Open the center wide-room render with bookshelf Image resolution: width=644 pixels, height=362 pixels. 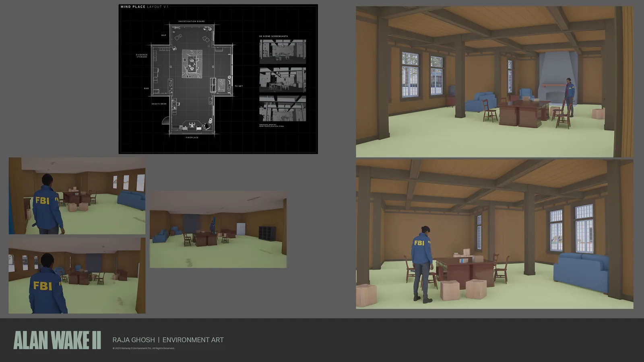point(219,230)
